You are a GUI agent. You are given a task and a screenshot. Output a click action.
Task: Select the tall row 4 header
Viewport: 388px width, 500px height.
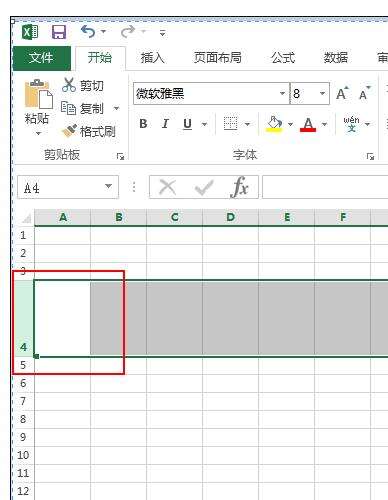[23, 318]
